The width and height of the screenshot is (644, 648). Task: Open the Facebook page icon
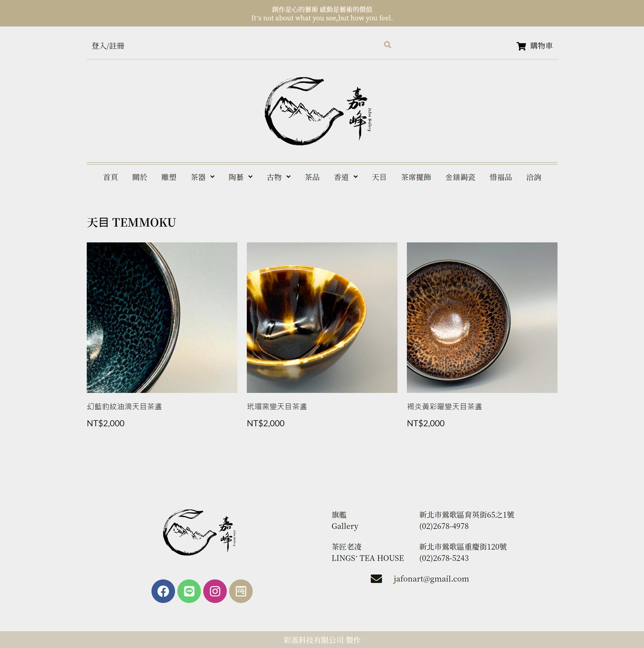(163, 591)
